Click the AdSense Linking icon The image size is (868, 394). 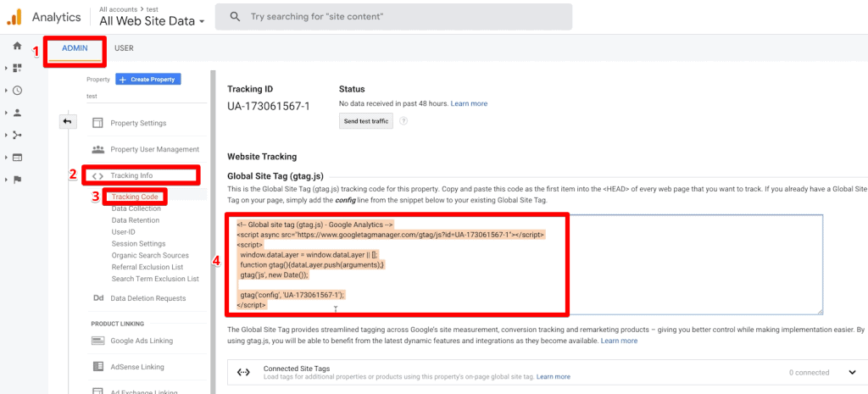[98, 367]
